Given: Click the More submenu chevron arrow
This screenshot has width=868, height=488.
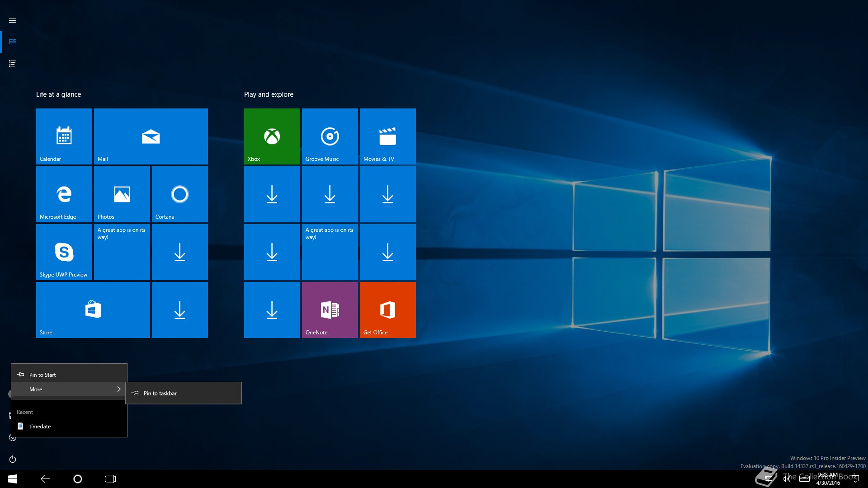Looking at the screenshot, I should [119, 389].
